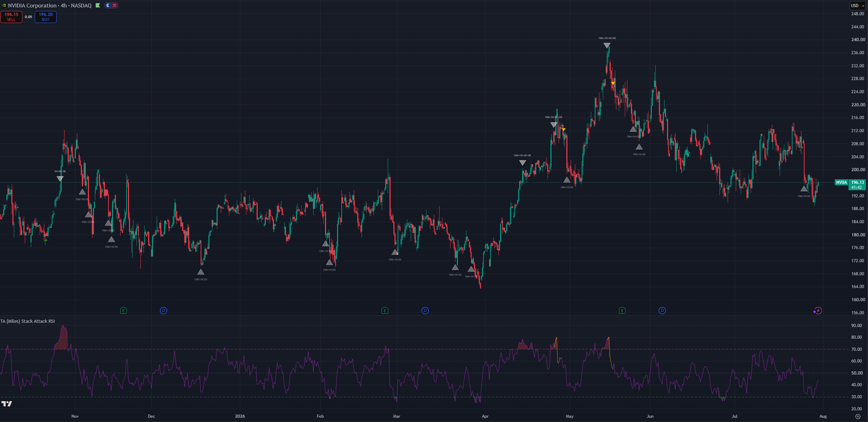Click the NVIDIA Corporation · 4h · NASDAQ title
The image size is (868, 422).
click(50, 5)
